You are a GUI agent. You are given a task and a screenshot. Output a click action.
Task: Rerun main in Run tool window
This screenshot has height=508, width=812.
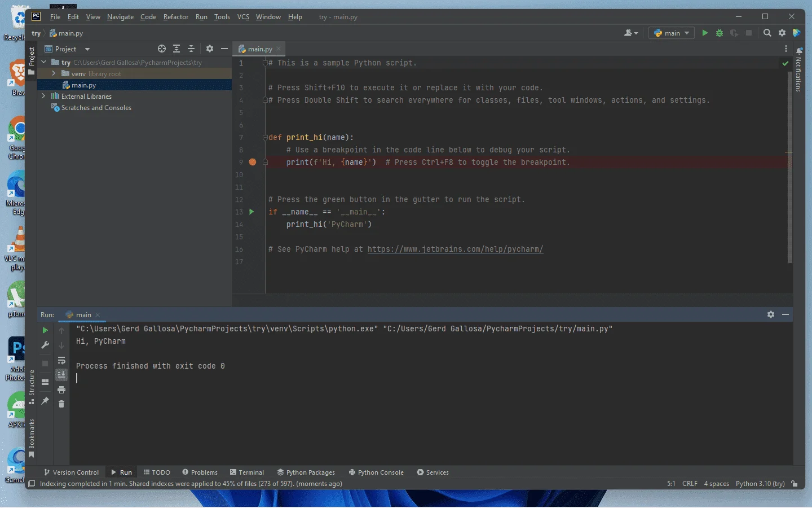point(46,331)
